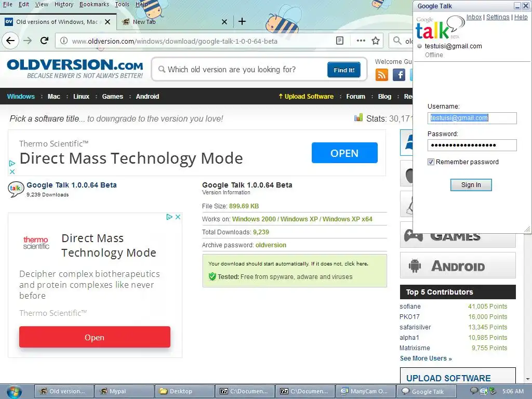Open the Windows Start button
Viewport: 532px width, 399px height.
[14, 392]
